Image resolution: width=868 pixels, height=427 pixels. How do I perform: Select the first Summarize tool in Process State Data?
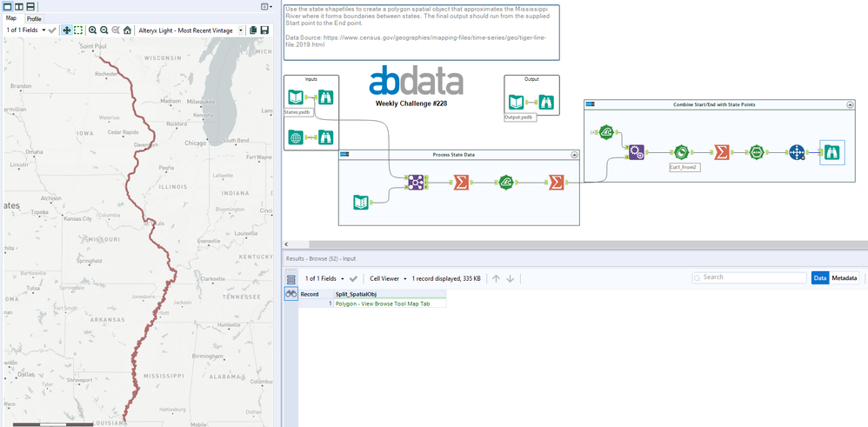[x=460, y=183]
